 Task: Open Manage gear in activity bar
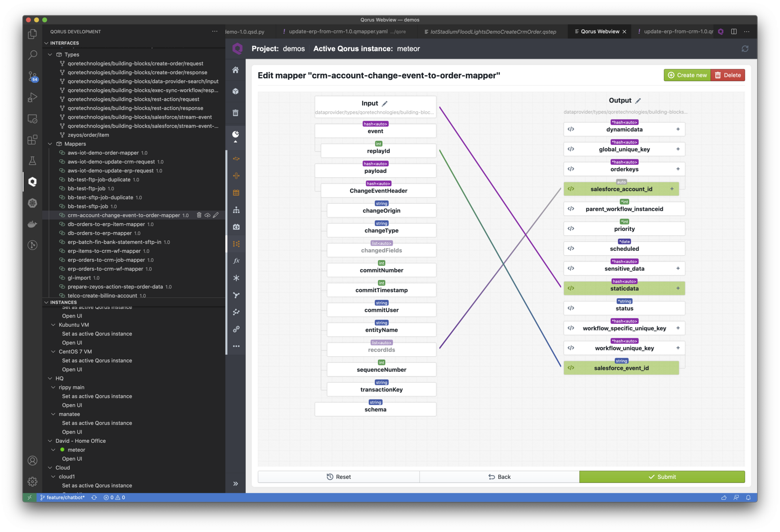[32, 482]
